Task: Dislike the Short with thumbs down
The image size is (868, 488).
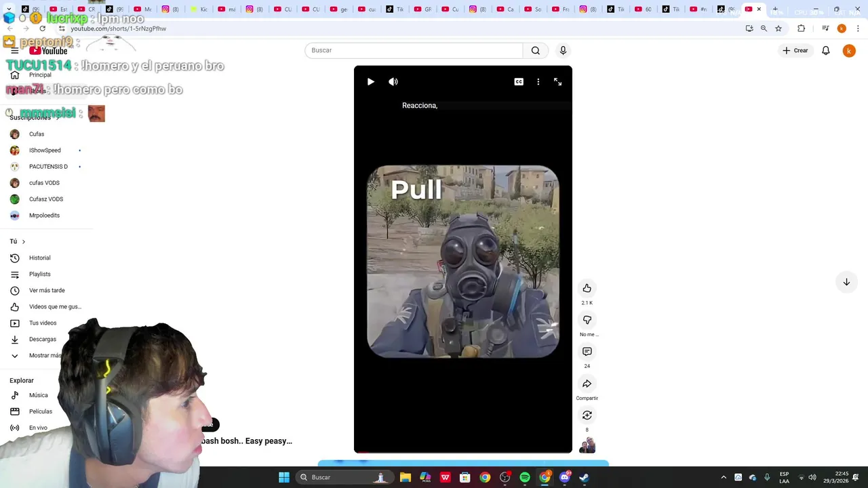Action: tap(587, 320)
